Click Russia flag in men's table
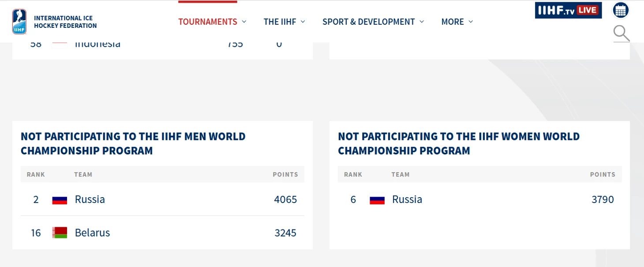 tap(60, 200)
